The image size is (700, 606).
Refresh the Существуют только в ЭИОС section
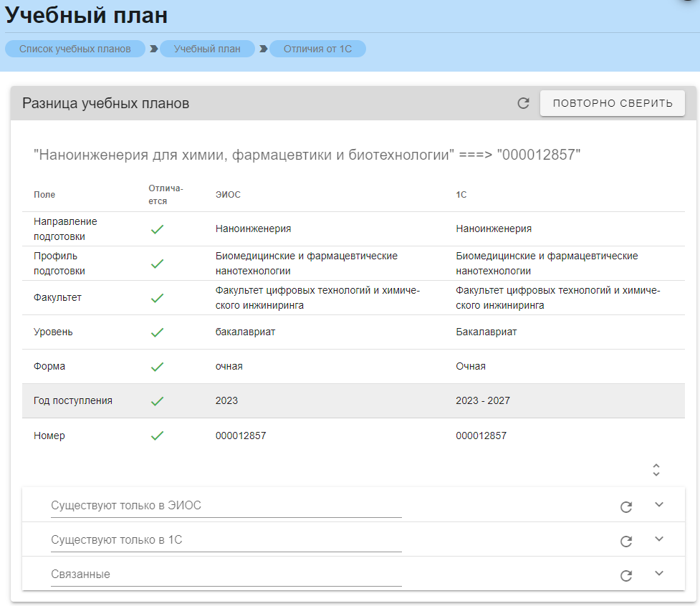pos(626,507)
